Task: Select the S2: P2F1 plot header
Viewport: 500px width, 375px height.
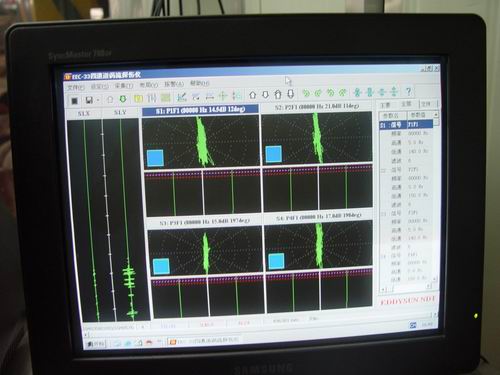Action: pyautogui.click(x=317, y=107)
